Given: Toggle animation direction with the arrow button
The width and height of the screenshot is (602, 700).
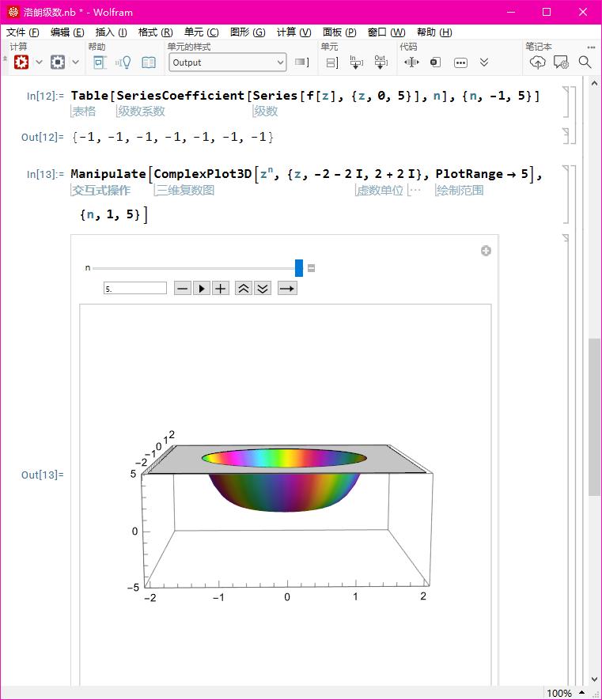Looking at the screenshot, I should [x=287, y=289].
